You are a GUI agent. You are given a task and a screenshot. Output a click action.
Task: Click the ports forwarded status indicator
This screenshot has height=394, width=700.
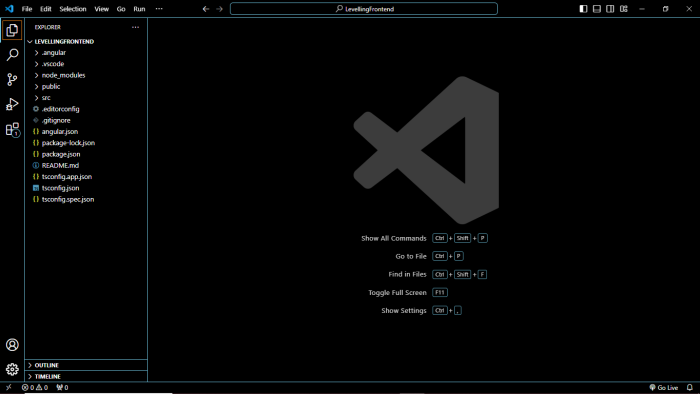[62, 388]
